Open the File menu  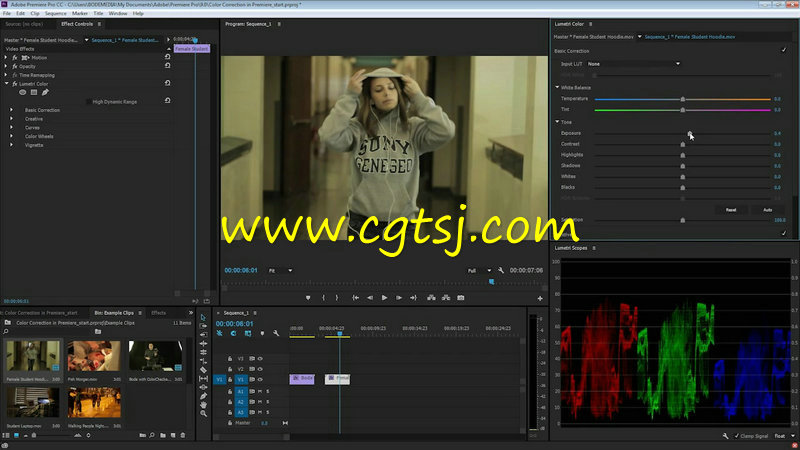[x=7, y=13]
